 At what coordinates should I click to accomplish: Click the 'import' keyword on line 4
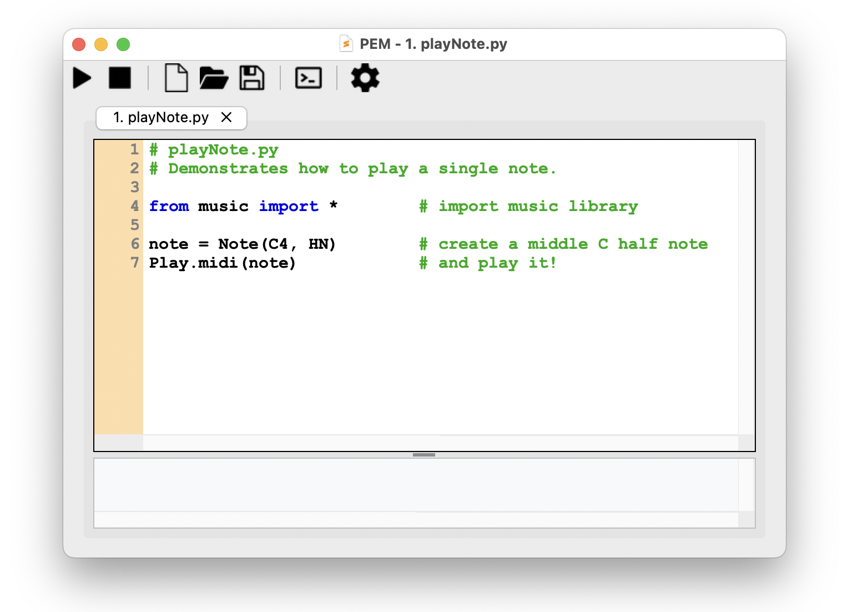pos(289,207)
